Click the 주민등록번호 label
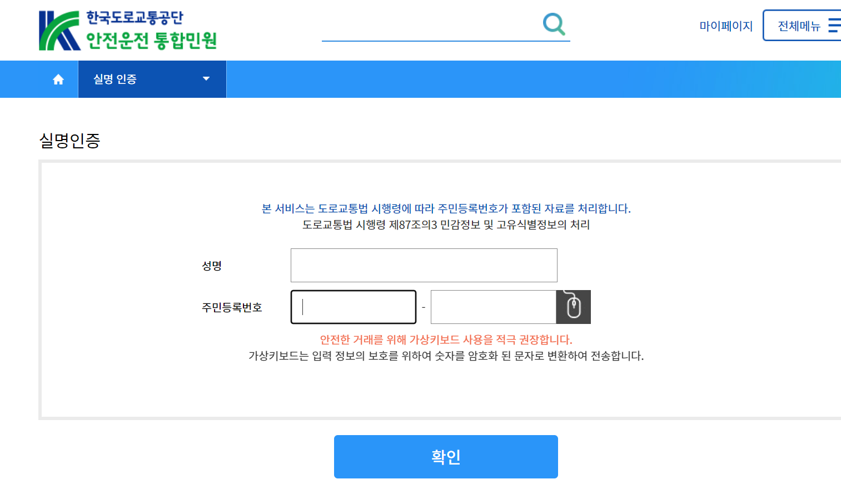The image size is (841, 504). tap(232, 307)
